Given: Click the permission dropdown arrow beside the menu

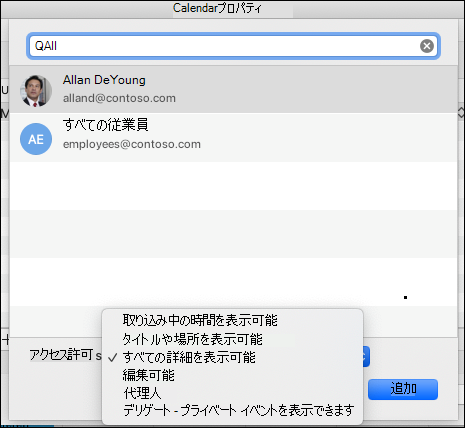Looking at the screenshot, I should [366, 356].
